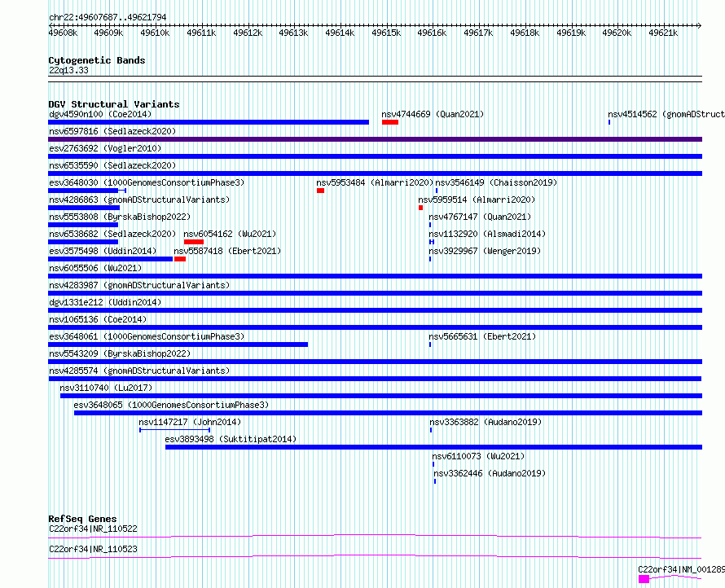725x588 pixels.
Task: Click nsv5587418 (Ebert2021) label
Action: point(227,251)
